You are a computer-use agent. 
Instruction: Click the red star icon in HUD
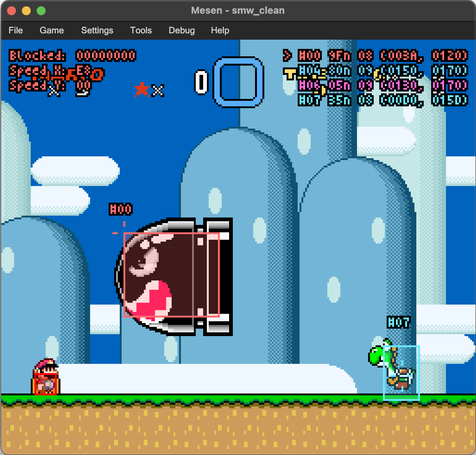click(142, 89)
